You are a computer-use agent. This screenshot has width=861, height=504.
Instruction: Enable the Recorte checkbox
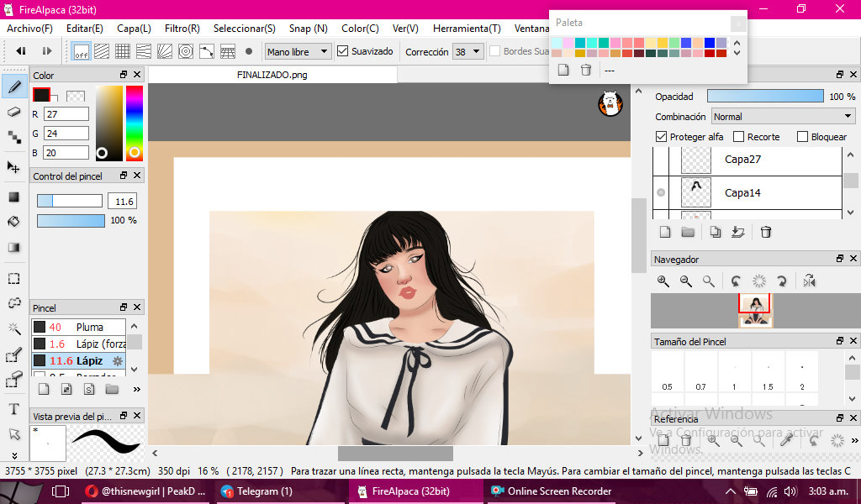(738, 137)
